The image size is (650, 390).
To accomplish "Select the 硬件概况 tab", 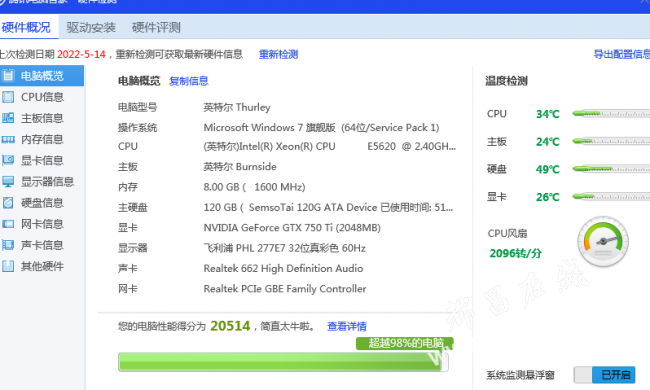I will point(26,27).
